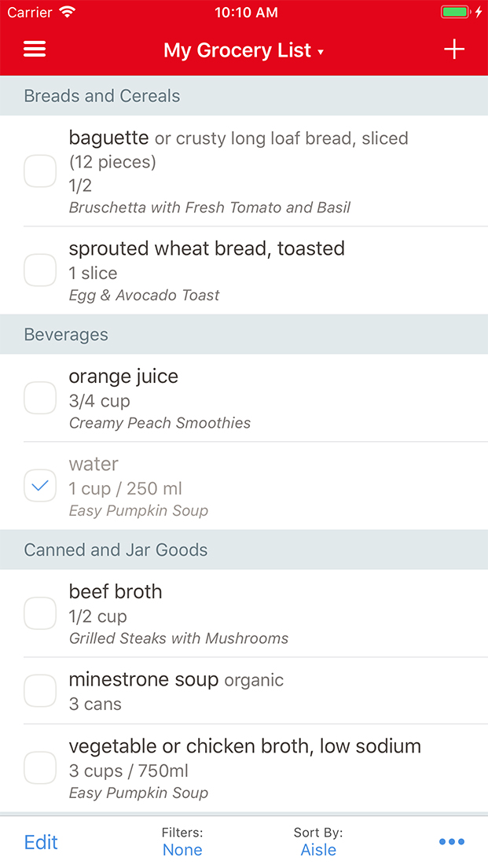Open the hamburger side menu
This screenshot has height=868, width=488.
[x=35, y=50]
